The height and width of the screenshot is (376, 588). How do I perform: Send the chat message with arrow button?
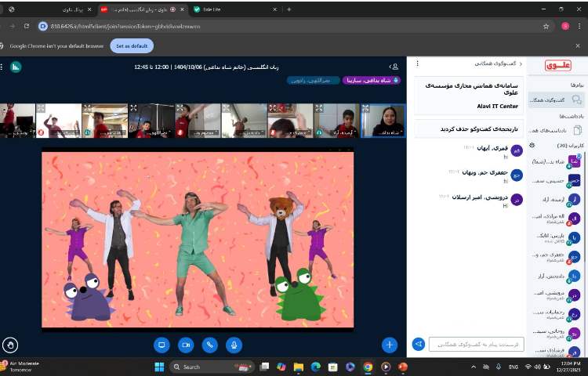pyautogui.click(x=419, y=344)
